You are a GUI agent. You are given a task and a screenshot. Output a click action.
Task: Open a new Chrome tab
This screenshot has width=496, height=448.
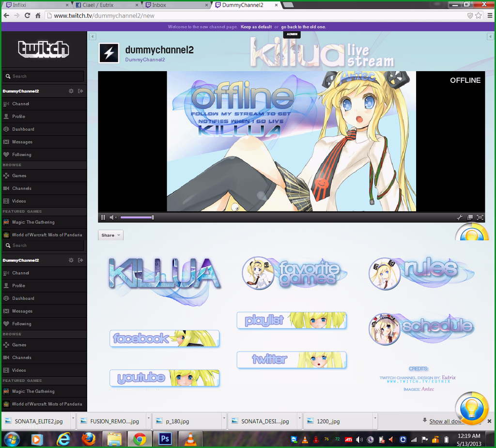(x=288, y=5)
